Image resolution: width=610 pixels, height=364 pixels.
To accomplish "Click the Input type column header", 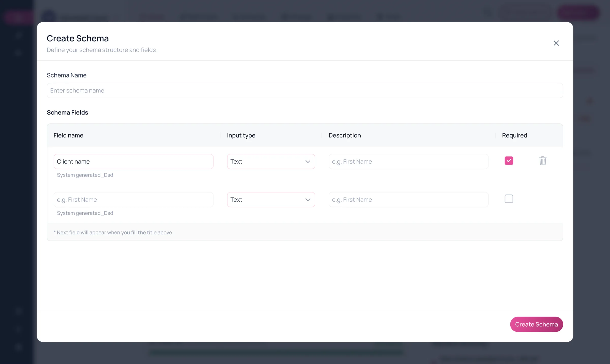I will pyautogui.click(x=241, y=135).
